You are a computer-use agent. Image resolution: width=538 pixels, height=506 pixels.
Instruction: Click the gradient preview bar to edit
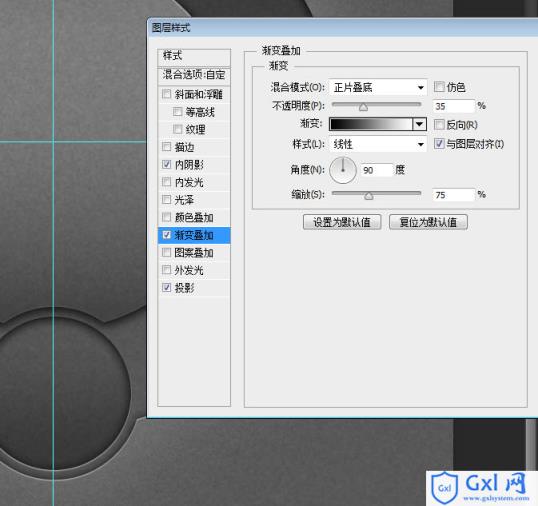coord(371,124)
